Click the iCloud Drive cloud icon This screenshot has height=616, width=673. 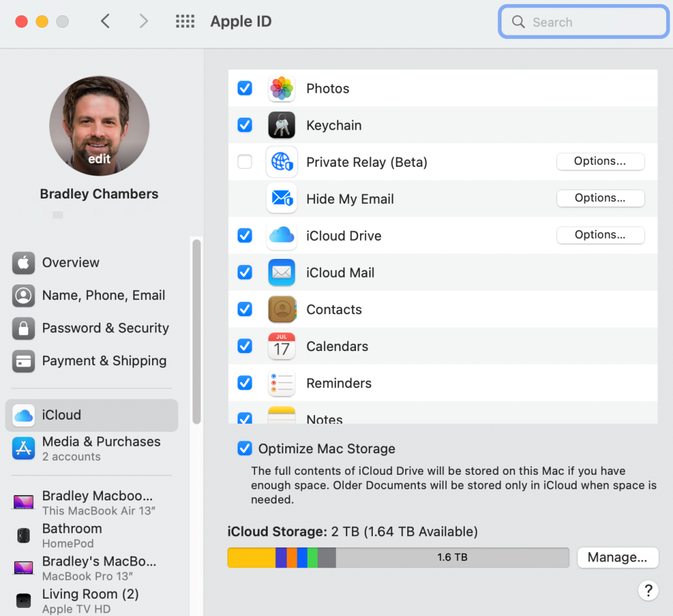tap(281, 235)
